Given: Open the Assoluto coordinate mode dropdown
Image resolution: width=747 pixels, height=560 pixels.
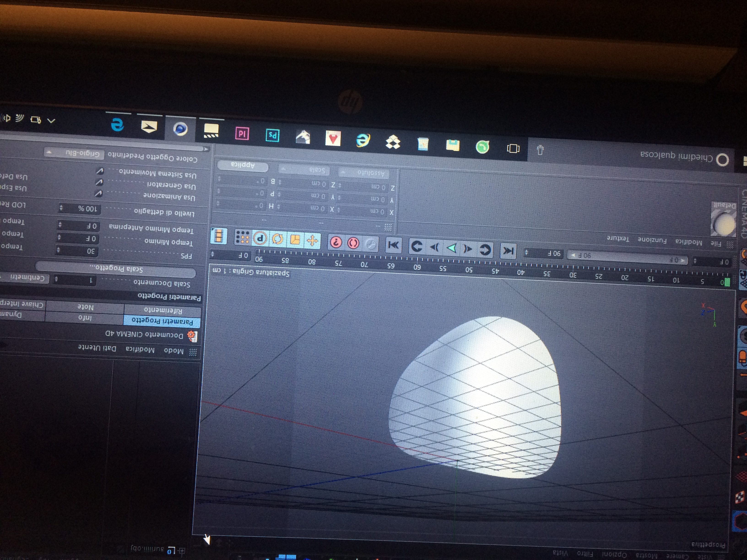Looking at the screenshot, I should tap(364, 172).
